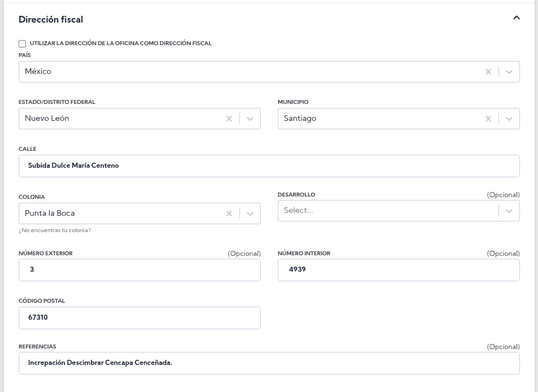Screen dimensions: 538x392
Task: Expand the Colonia dropdown chevron
Action: point(250,214)
